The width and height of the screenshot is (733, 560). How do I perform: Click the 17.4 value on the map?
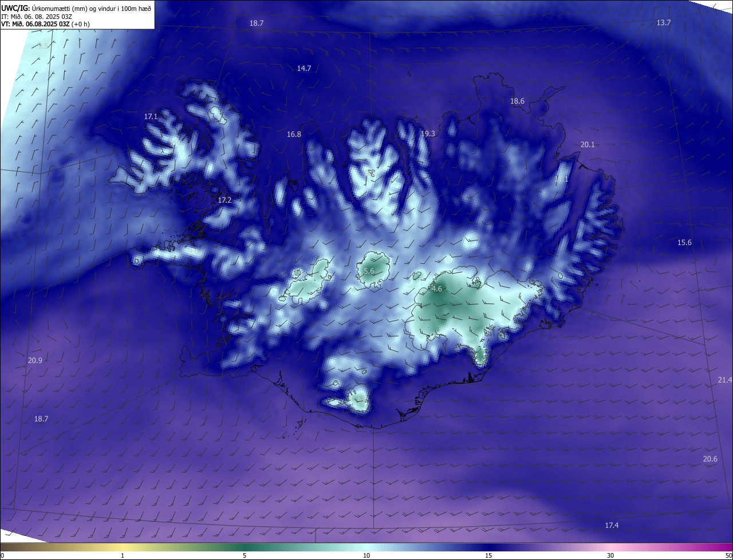point(612,525)
